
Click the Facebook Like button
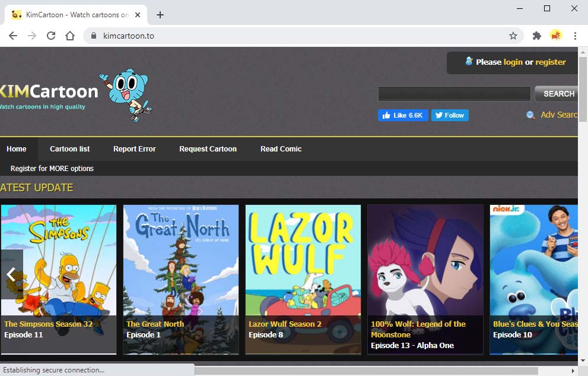point(403,115)
